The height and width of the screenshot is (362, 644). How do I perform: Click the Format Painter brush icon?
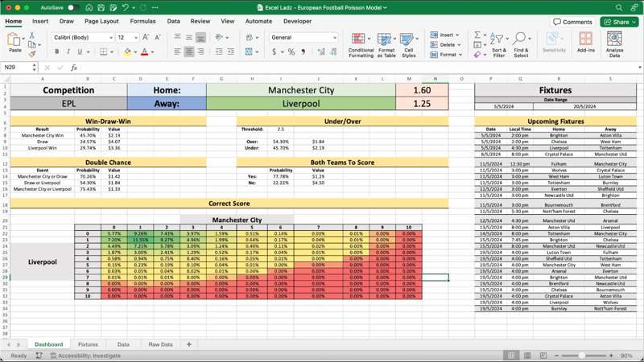coord(31,53)
